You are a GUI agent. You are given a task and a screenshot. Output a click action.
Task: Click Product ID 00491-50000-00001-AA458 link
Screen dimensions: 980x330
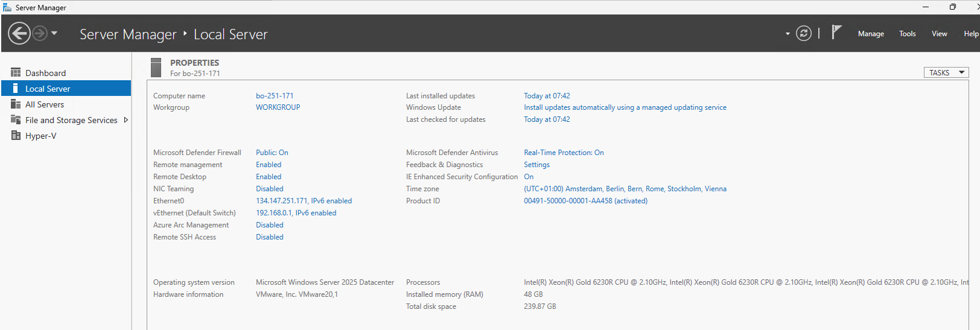tap(585, 201)
